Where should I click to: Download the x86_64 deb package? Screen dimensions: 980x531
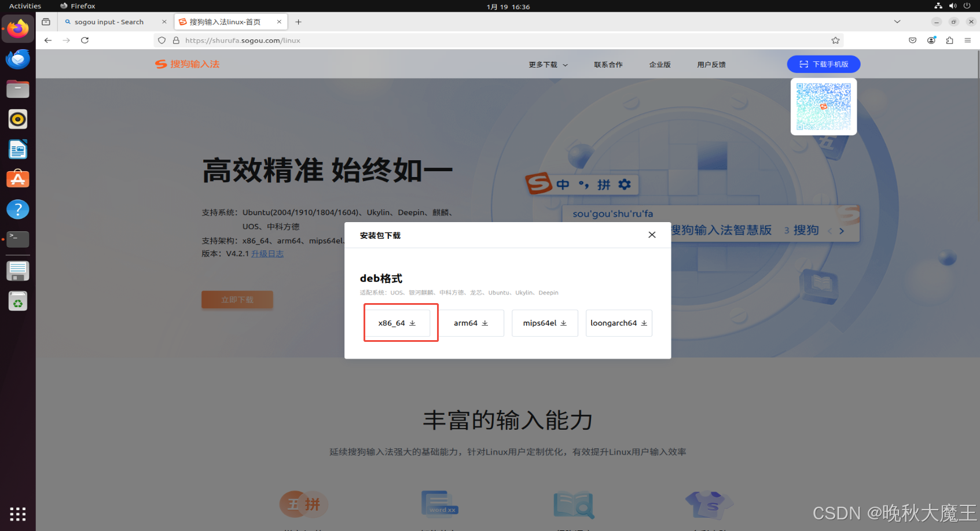(397, 323)
